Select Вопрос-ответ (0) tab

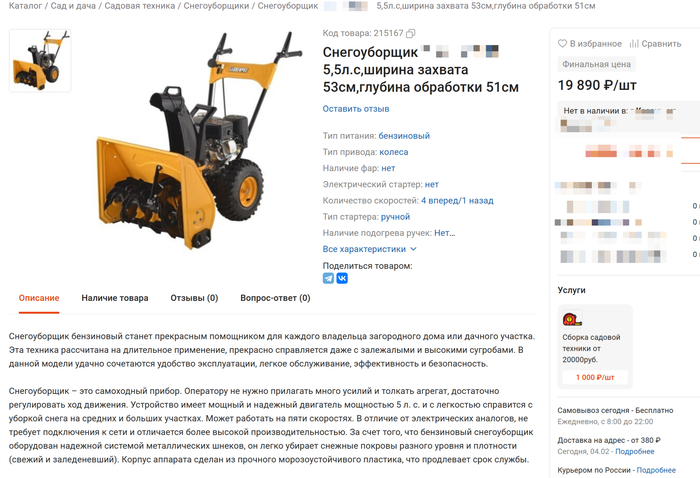275,298
